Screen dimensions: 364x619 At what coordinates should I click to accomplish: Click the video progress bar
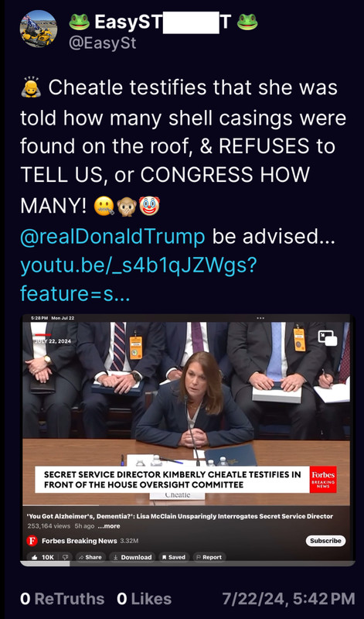(187, 564)
